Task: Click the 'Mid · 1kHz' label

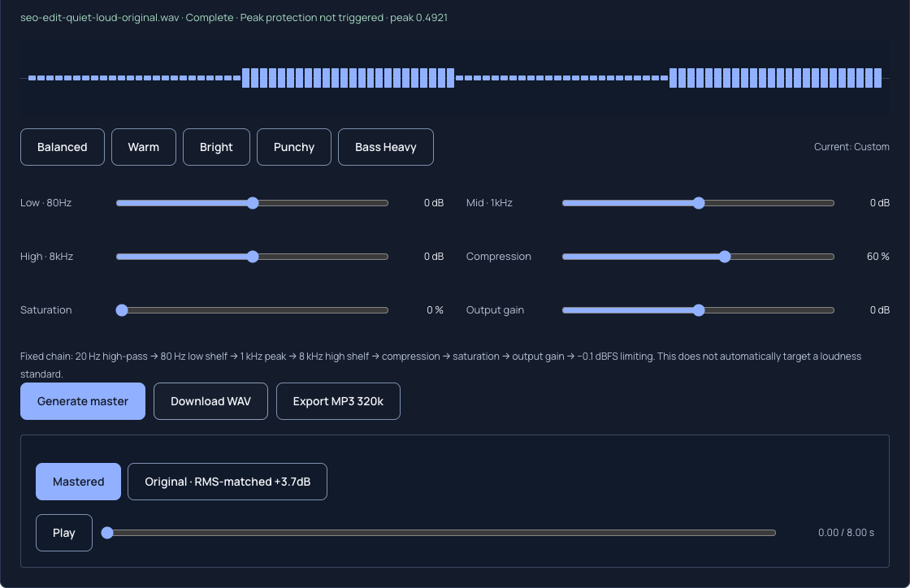Action: pyautogui.click(x=489, y=203)
